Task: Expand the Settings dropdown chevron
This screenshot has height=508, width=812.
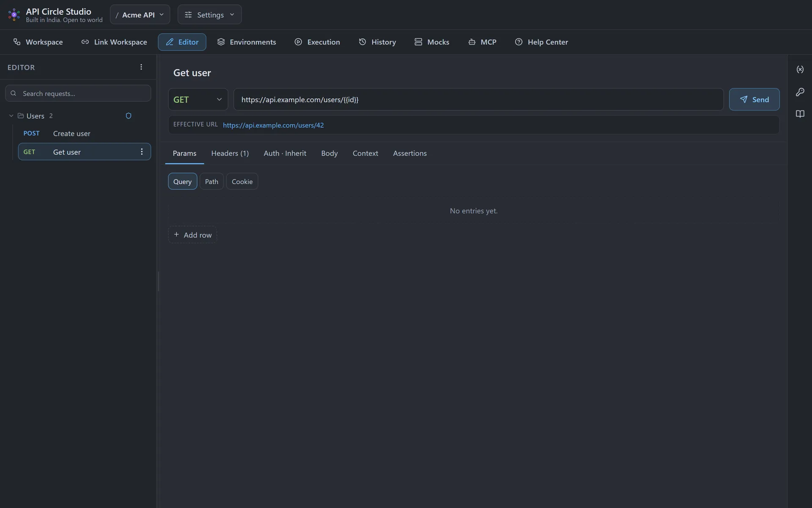Action: pos(232,14)
